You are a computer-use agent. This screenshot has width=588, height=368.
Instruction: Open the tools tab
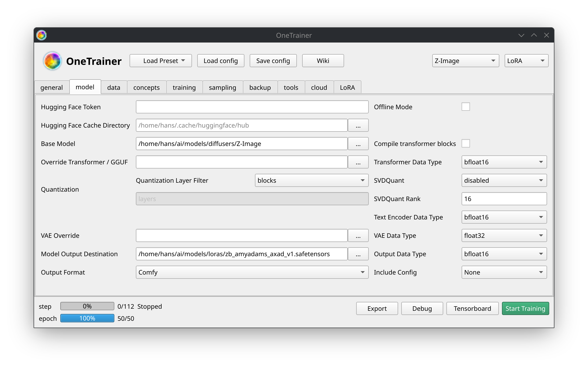291,87
